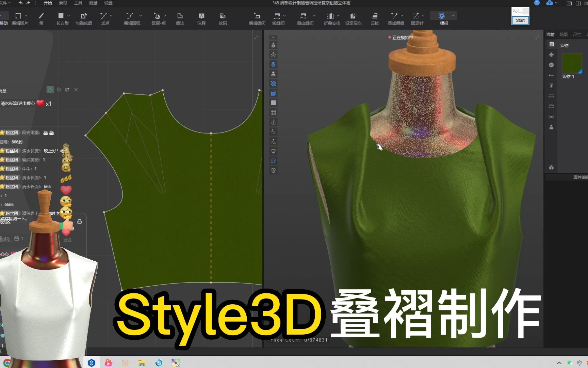Select the 缝边 (seam allowance) tool

point(180,19)
